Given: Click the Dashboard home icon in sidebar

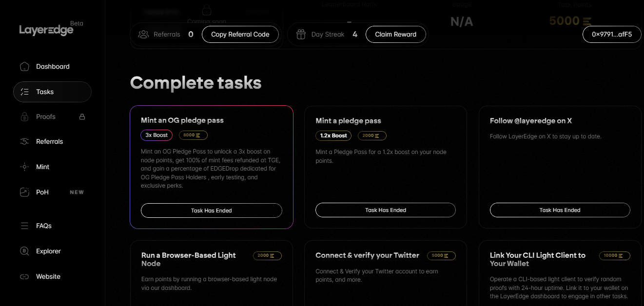Looking at the screenshot, I should (24, 67).
